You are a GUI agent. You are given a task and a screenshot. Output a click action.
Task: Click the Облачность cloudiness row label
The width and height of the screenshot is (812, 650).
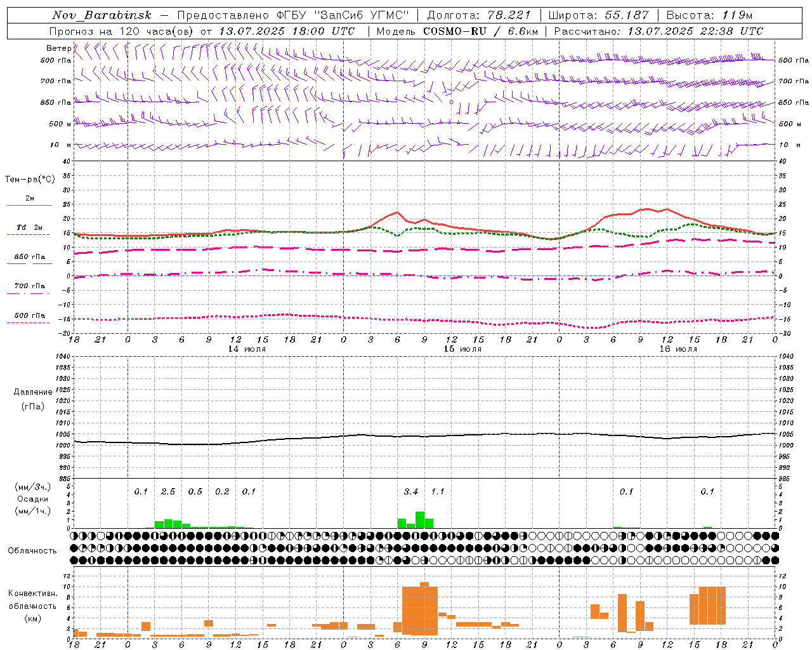[32, 551]
